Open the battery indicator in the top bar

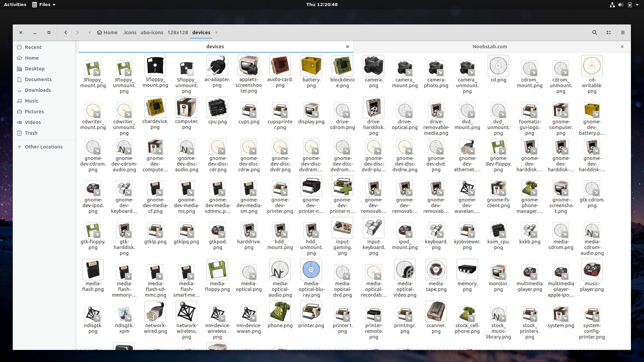coord(630,5)
